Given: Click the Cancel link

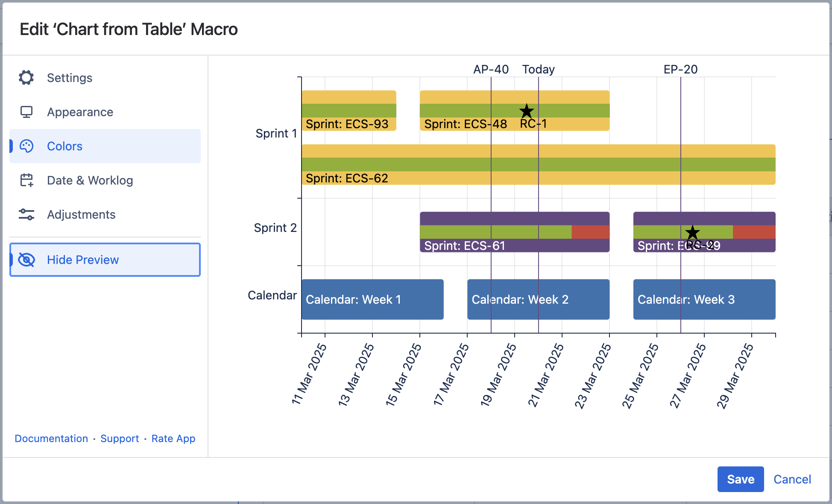Looking at the screenshot, I should (x=792, y=479).
